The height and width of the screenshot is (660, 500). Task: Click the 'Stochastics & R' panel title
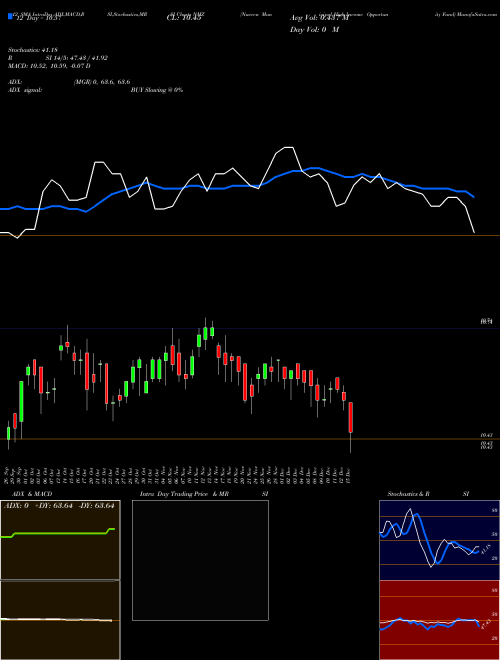pos(409,494)
